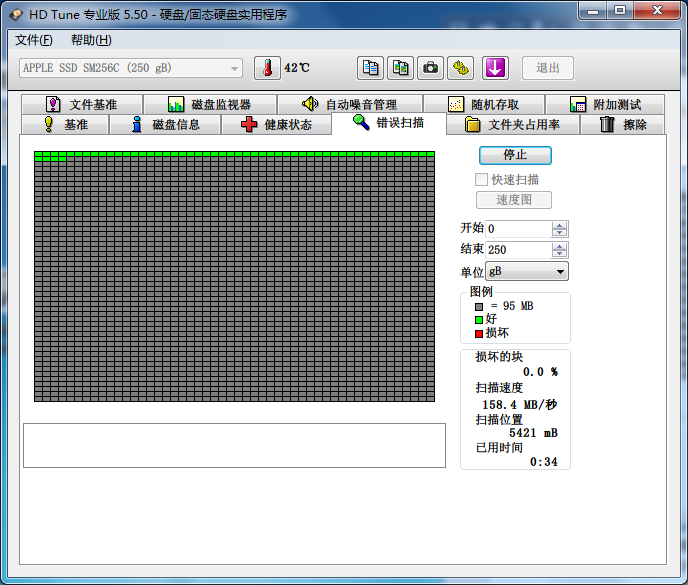
Task: Click the maximize window button
Action: [620, 11]
